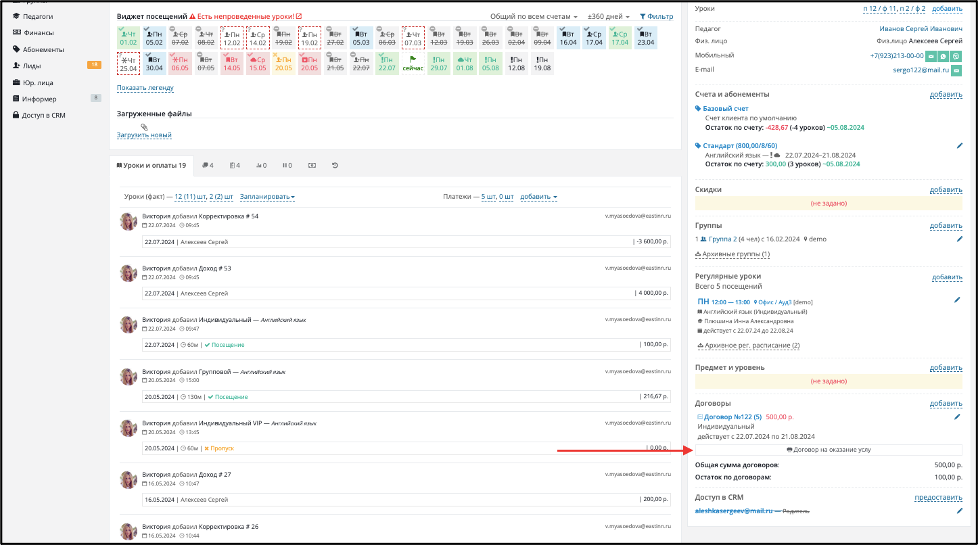Click the Уроки 'добавить' link

tap(947, 9)
